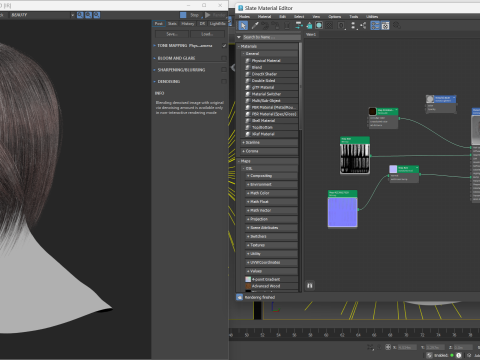Switch to the Stats tab
This screenshot has height=360, width=480.
point(172,24)
